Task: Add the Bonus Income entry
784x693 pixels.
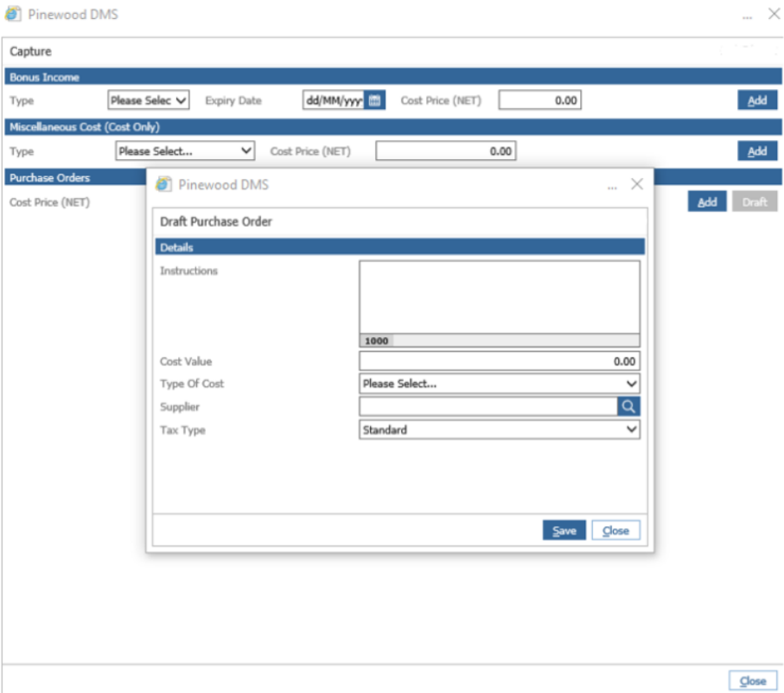Action: (x=757, y=100)
